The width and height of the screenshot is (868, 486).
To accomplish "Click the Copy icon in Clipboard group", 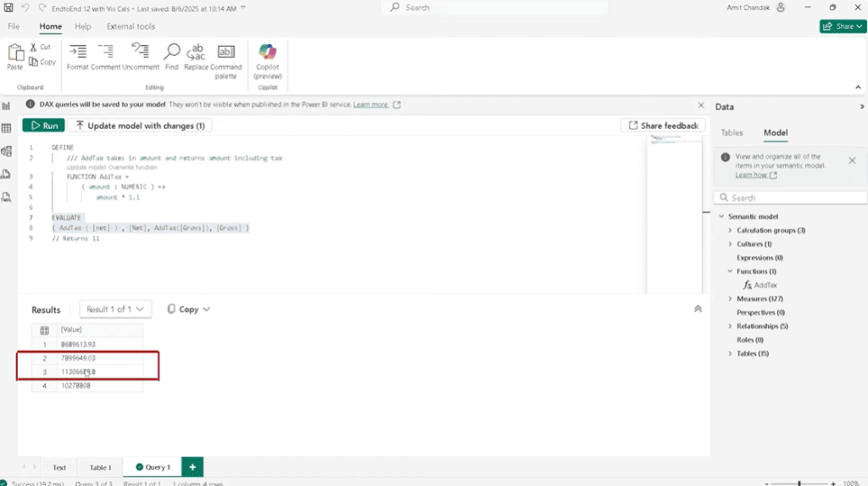I will (x=33, y=62).
